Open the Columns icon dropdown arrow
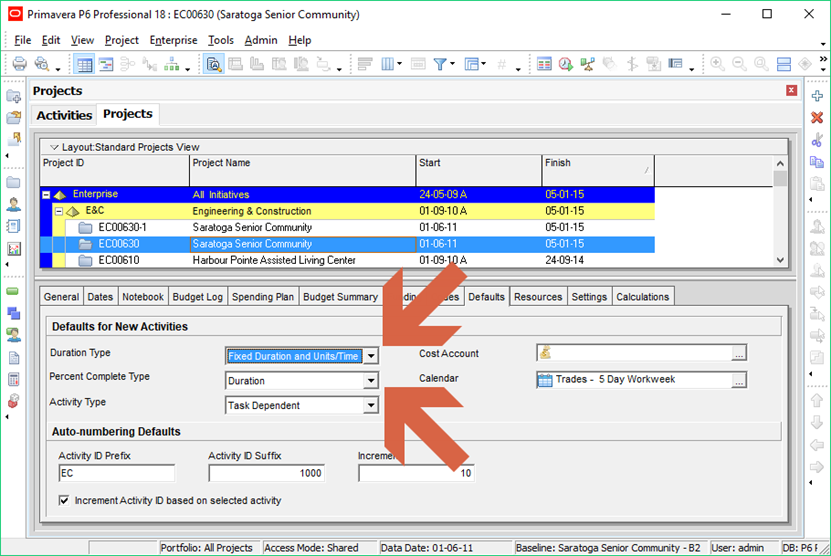Viewport: 831px width, 556px height. [x=400, y=64]
